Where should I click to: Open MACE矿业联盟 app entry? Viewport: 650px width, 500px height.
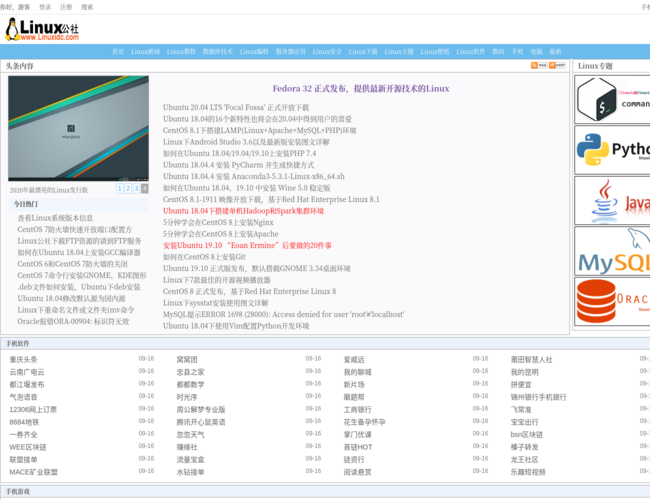click(x=34, y=472)
